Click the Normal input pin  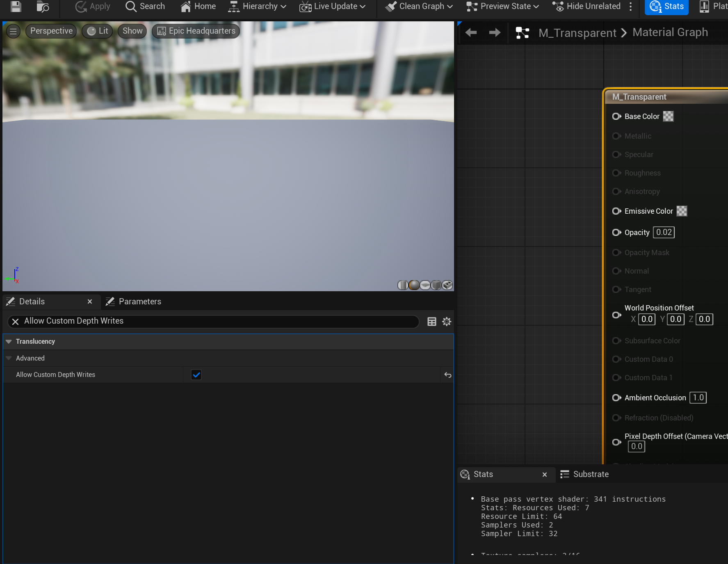[616, 271]
